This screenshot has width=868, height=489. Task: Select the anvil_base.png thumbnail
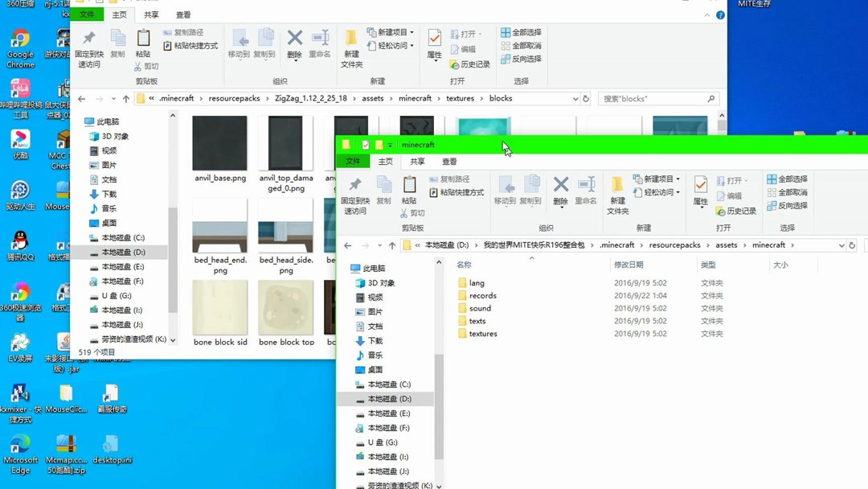[219, 145]
